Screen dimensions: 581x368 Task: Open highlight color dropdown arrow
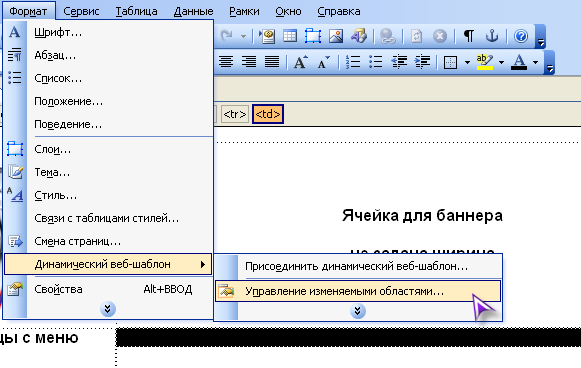pos(501,62)
